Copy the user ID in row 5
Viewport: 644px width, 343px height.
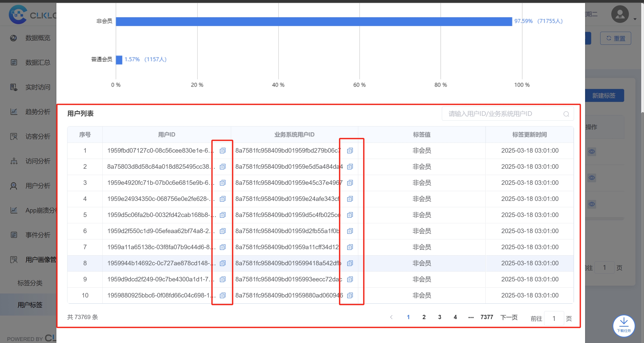223,215
